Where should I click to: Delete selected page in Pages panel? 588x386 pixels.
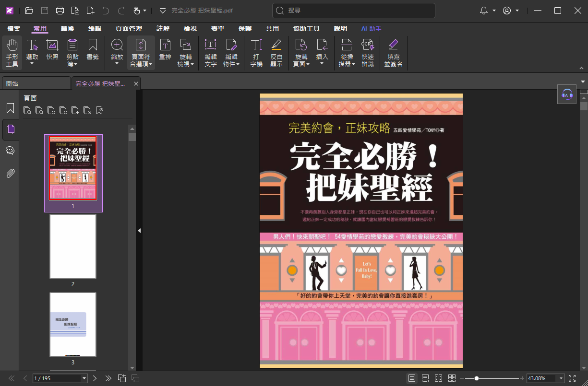(87, 111)
